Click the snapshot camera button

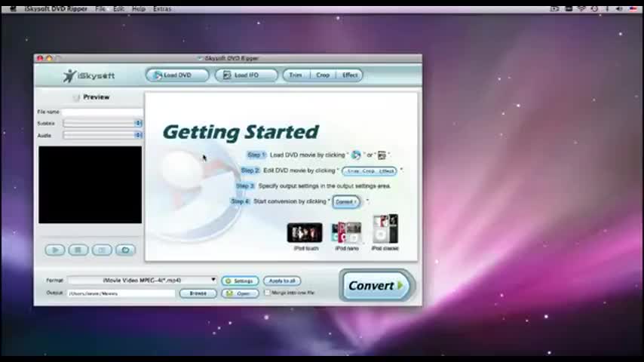coord(125,250)
